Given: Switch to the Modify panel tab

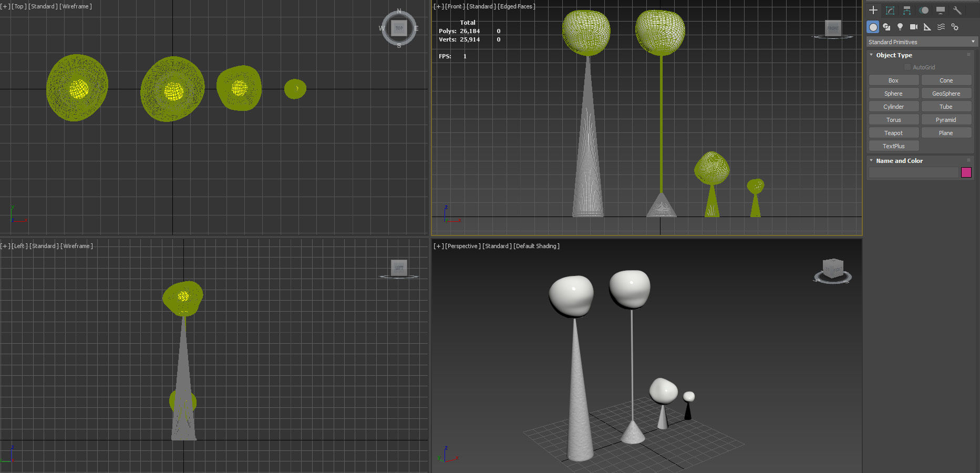Looking at the screenshot, I should tap(890, 10).
